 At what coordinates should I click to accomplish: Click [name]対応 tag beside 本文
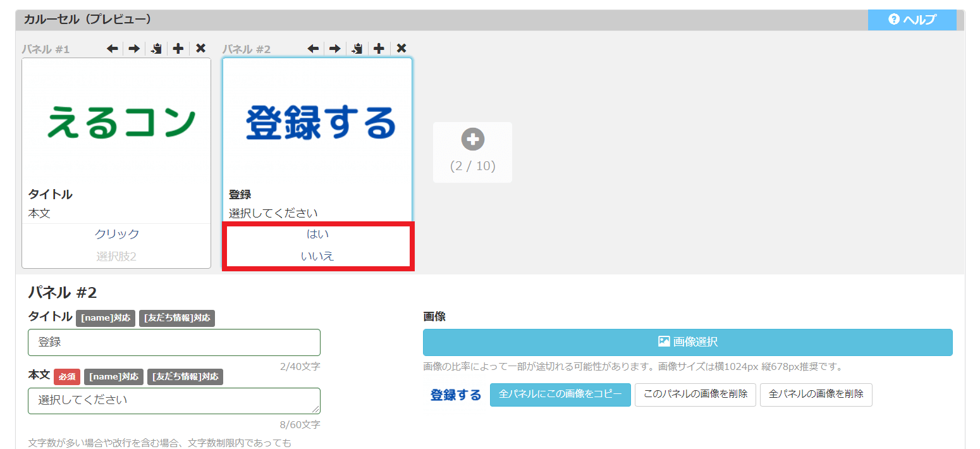[x=114, y=377]
